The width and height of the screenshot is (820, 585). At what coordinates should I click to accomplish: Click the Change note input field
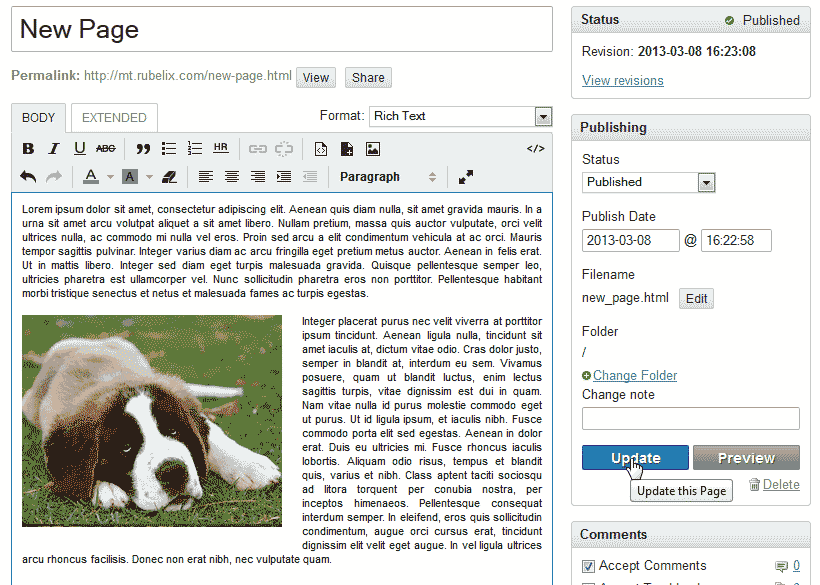coord(691,418)
